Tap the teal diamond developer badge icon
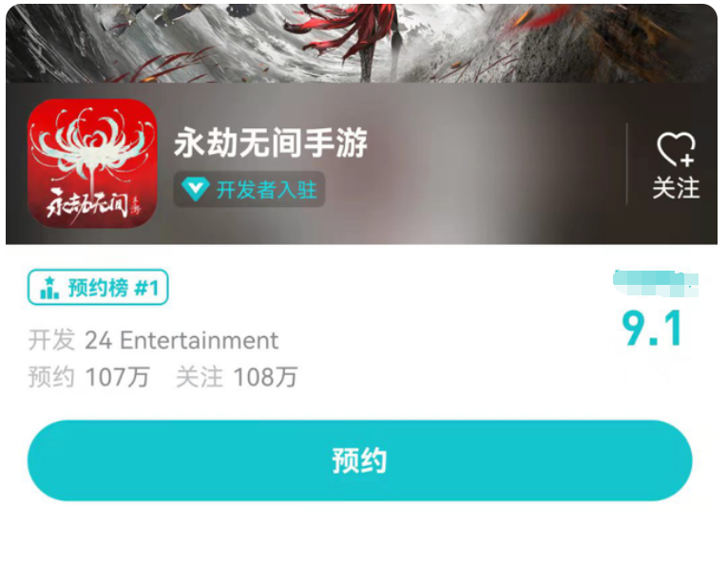This screenshot has width=728, height=566. 195,189
